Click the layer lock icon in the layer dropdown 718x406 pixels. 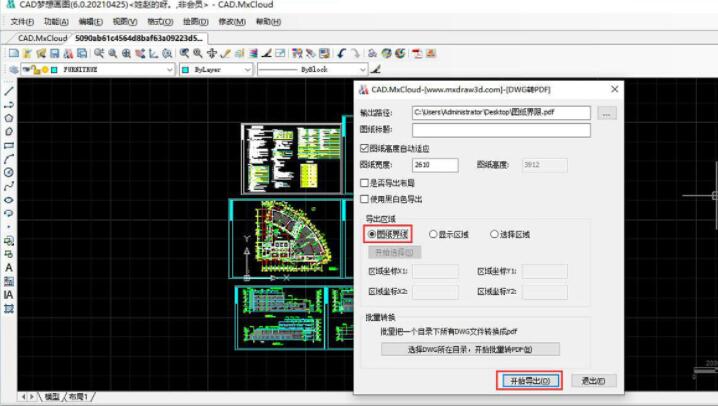(37, 70)
